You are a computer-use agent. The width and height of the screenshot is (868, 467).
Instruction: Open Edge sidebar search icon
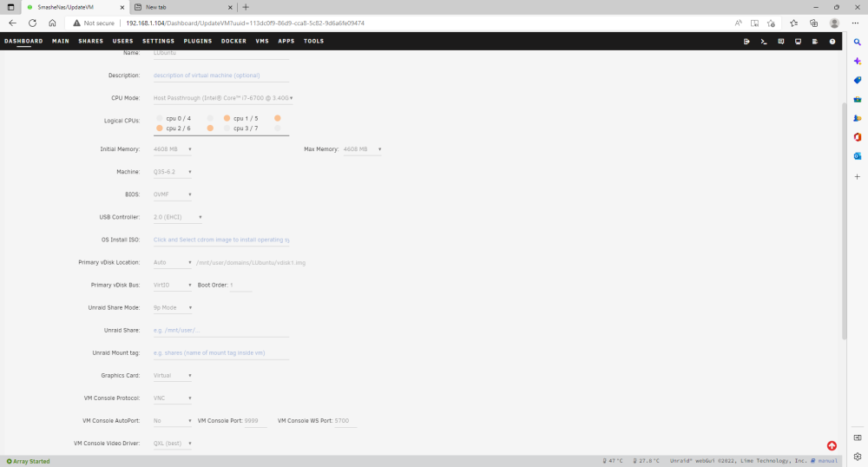click(x=858, y=42)
